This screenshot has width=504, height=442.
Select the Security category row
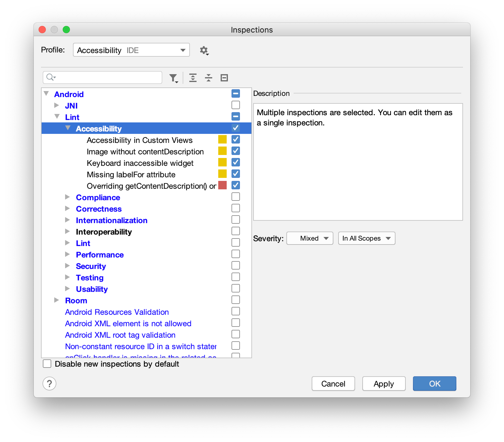pos(146,266)
